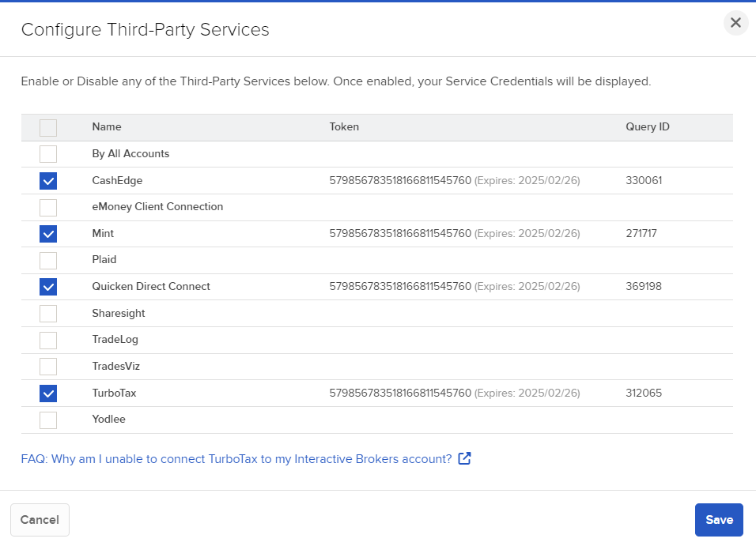Click the Name column header
756x546 pixels.
click(106, 127)
